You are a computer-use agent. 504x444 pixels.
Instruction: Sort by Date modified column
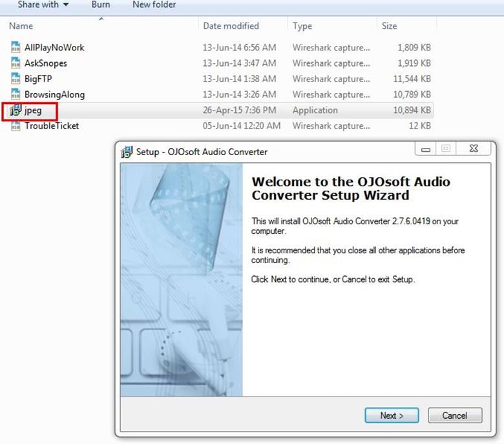coord(231,26)
